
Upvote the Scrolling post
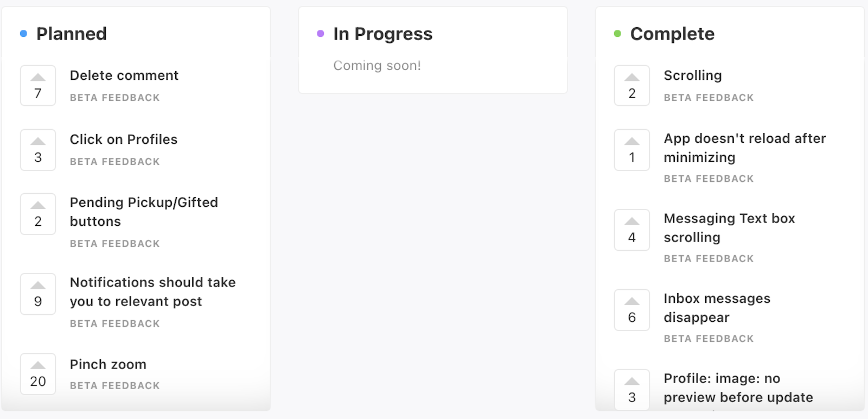point(631,86)
